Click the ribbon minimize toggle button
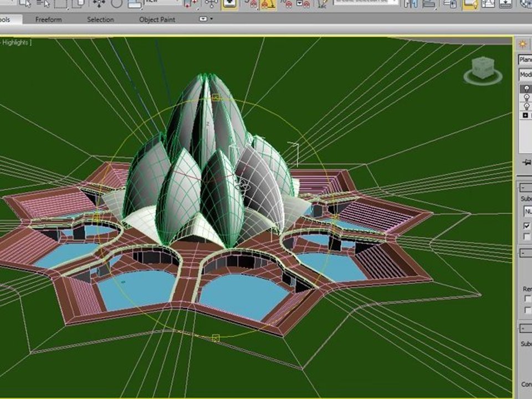This screenshot has height=399, width=532. 203,19
